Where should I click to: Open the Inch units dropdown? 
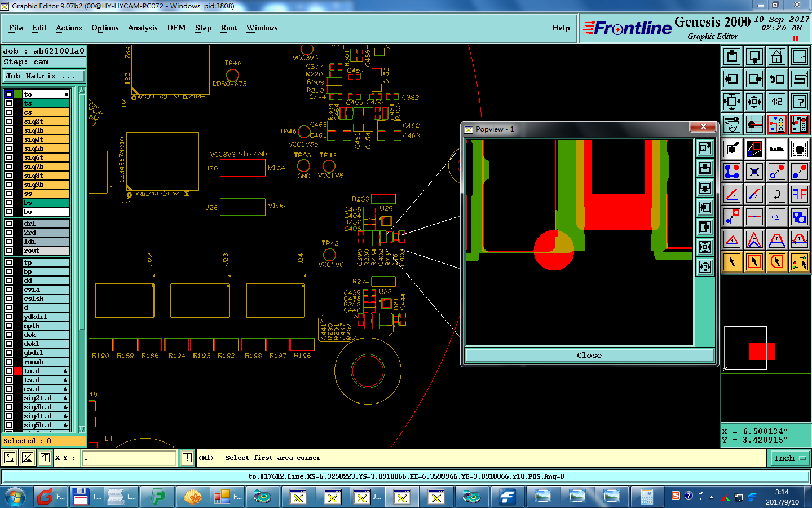coord(789,458)
